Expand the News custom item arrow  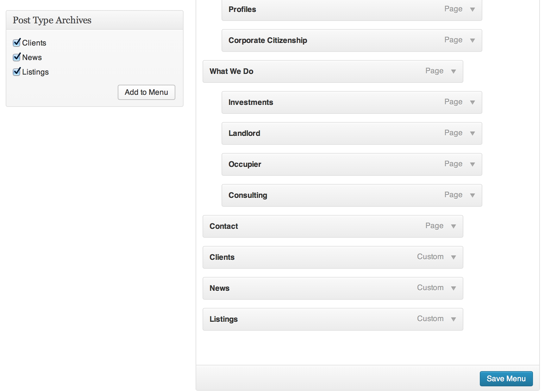click(454, 288)
